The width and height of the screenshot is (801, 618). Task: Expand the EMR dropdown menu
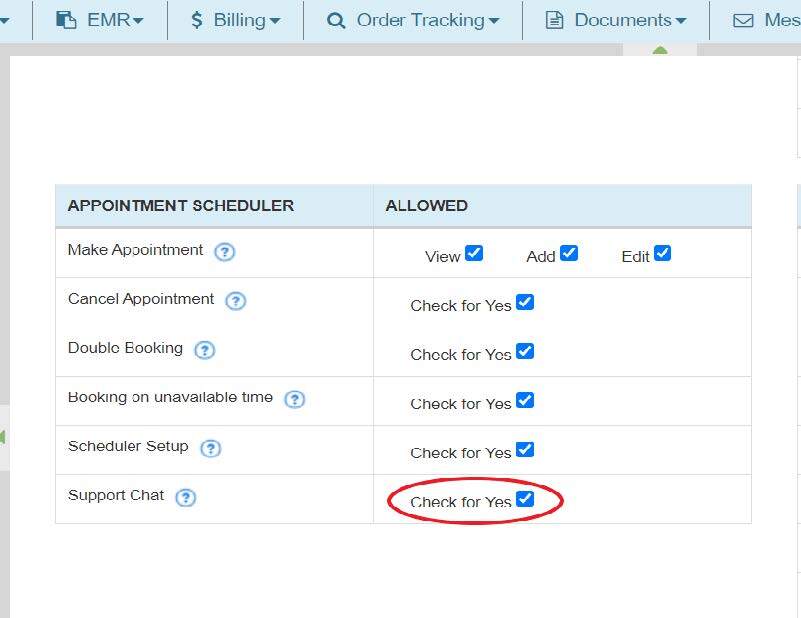[x=100, y=20]
